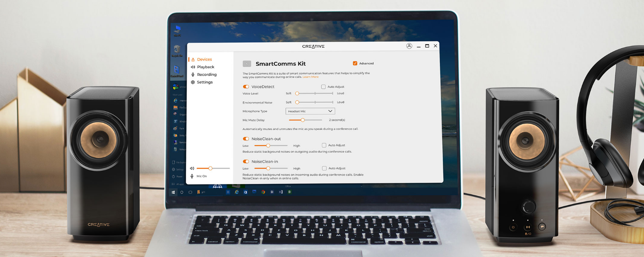The height and width of the screenshot is (257, 644).
Task: Launch Photoshop from the taskbar
Action: [x=254, y=192]
